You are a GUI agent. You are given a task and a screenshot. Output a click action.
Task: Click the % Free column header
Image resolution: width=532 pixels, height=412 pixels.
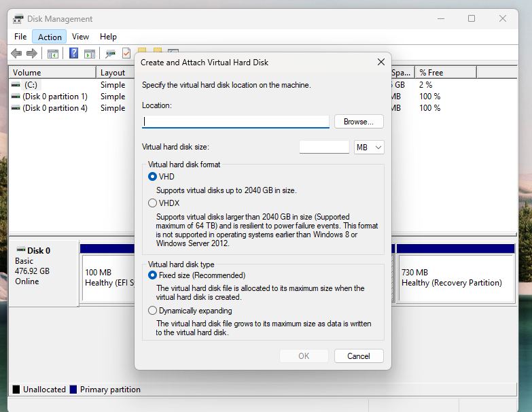(446, 72)
